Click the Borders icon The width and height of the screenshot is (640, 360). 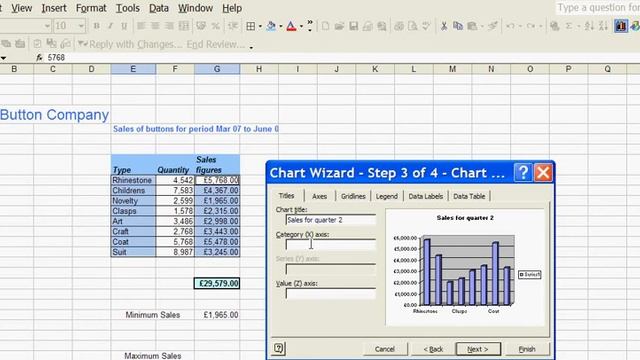coord(251,26)
